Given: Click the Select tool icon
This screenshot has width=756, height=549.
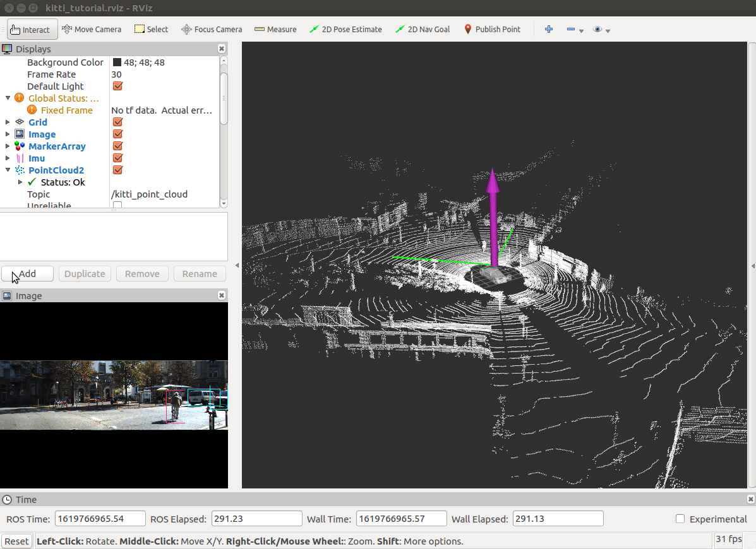Looking at the screenshot, I should [140, 29].
